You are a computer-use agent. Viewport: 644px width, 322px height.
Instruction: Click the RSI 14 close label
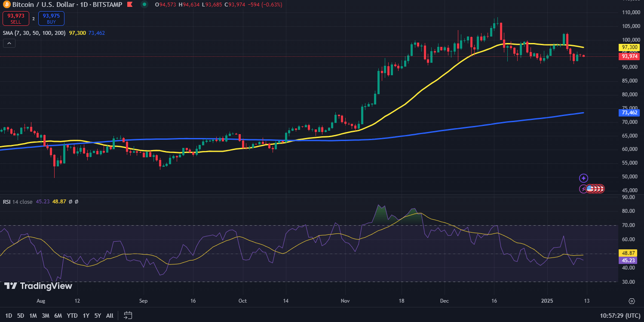click(x=17, y=201)
